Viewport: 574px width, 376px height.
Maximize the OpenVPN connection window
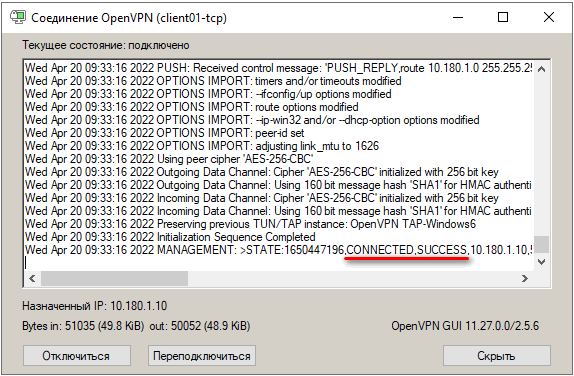coord(503,17)
